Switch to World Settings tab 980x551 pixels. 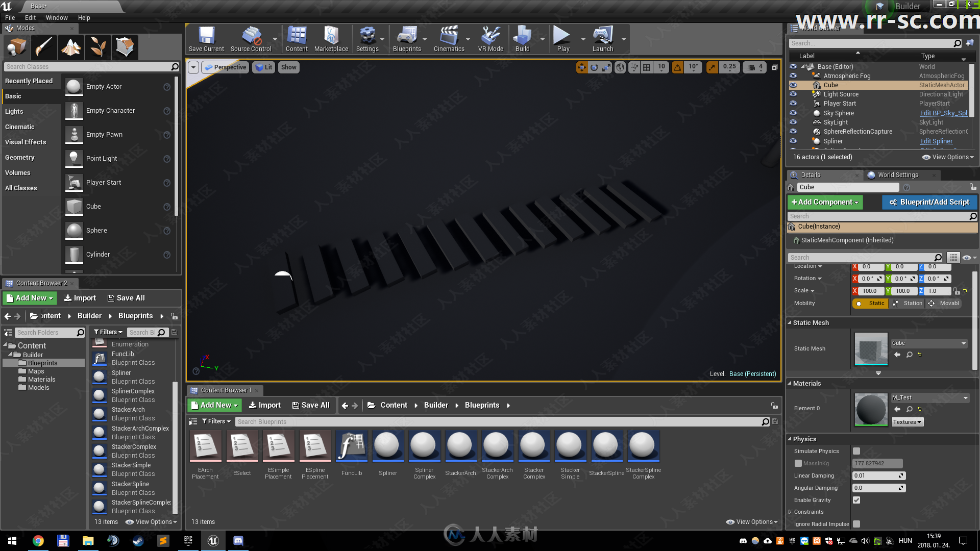[898, 175]
